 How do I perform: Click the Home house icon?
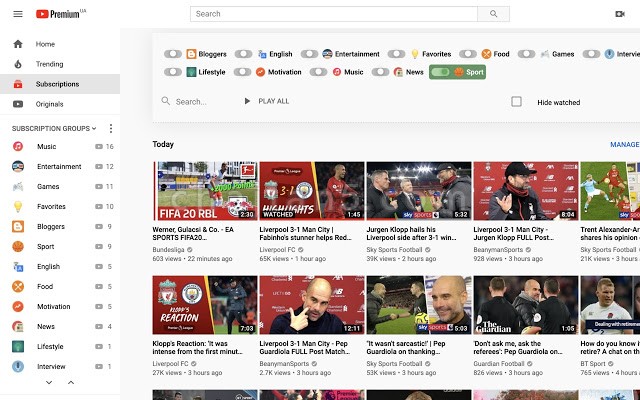[x=18, y=44]
